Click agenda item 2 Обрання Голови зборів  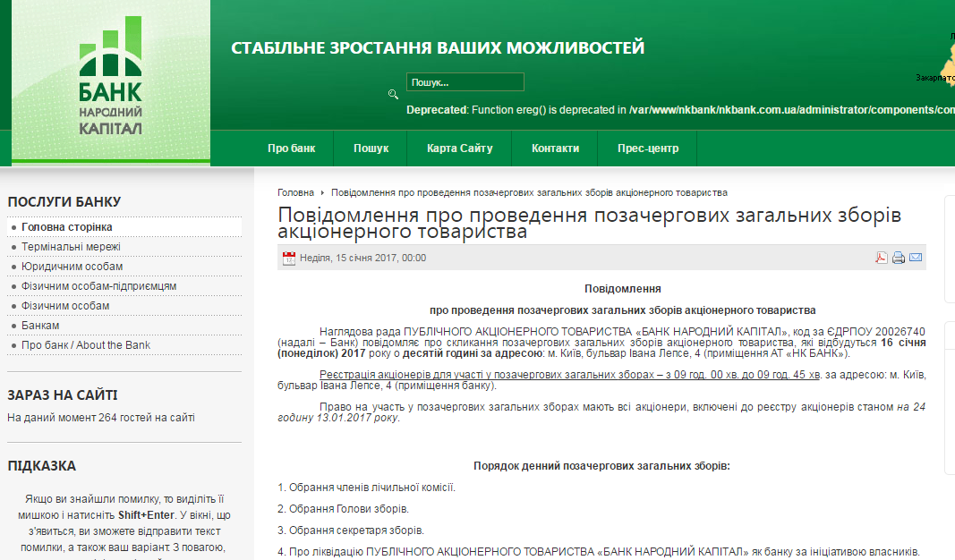pos(344,508)
